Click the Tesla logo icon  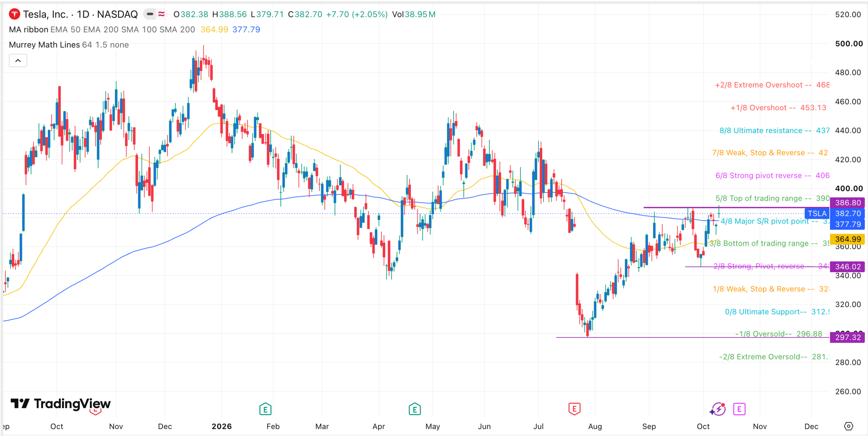coord(14,14)
